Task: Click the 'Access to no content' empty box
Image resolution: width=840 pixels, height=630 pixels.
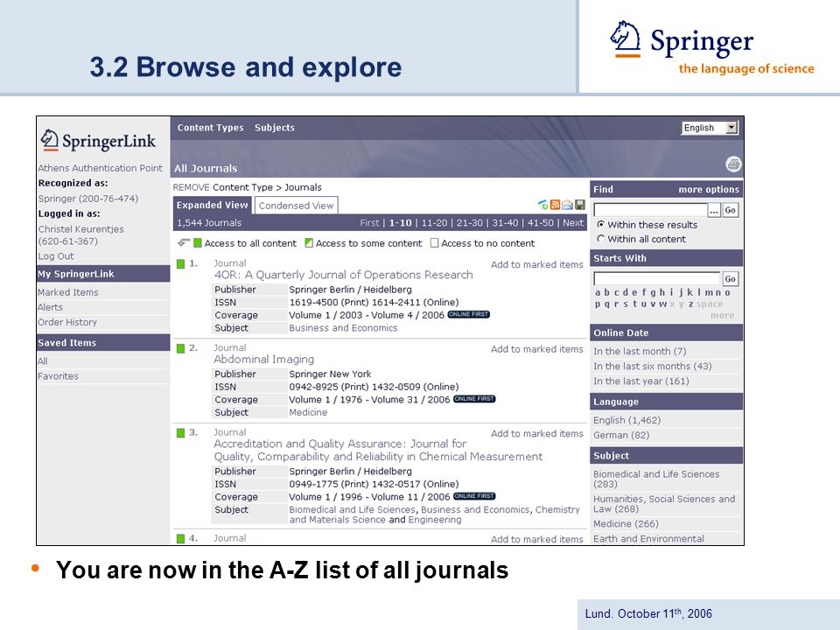Action: (435, 243)
